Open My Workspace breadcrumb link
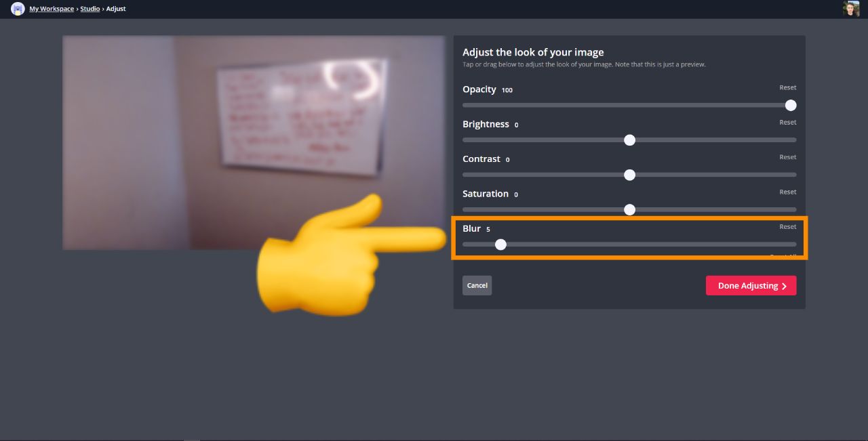The height and width of the screenshot is (441, 868). [52, 9]
